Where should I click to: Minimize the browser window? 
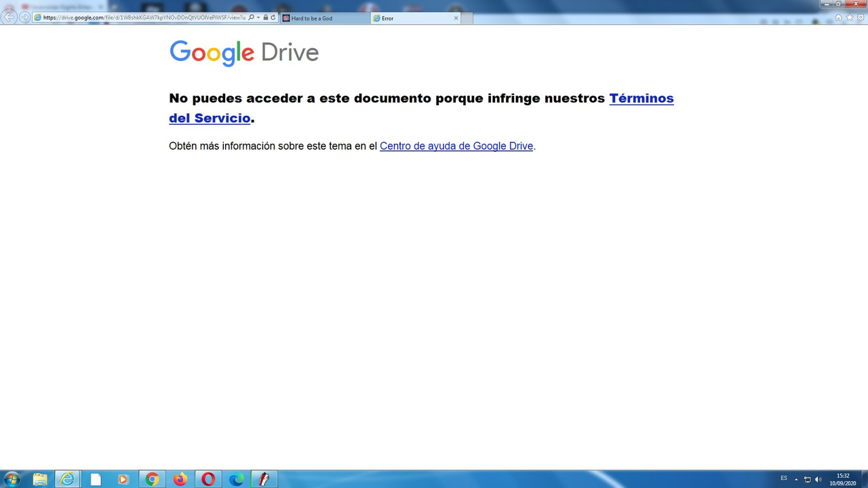(827, 4)
